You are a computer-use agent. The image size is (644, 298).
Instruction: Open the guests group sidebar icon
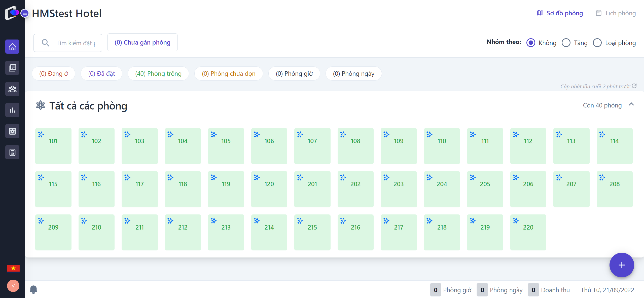[12, 89]
